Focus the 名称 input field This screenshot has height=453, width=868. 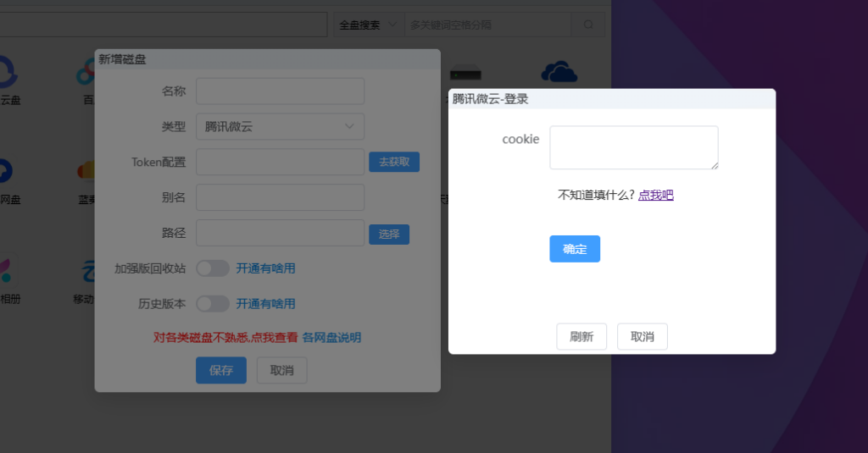280,91
